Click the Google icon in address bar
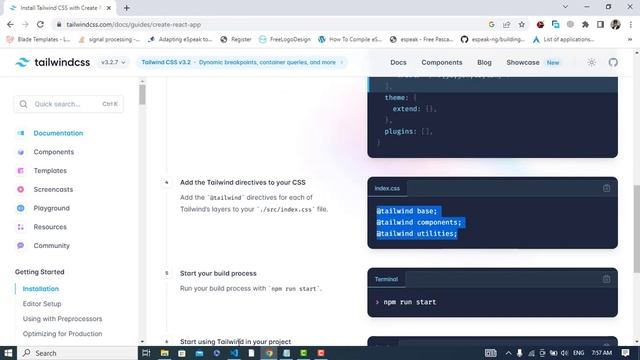640x360 pixels. pos(491,24)
